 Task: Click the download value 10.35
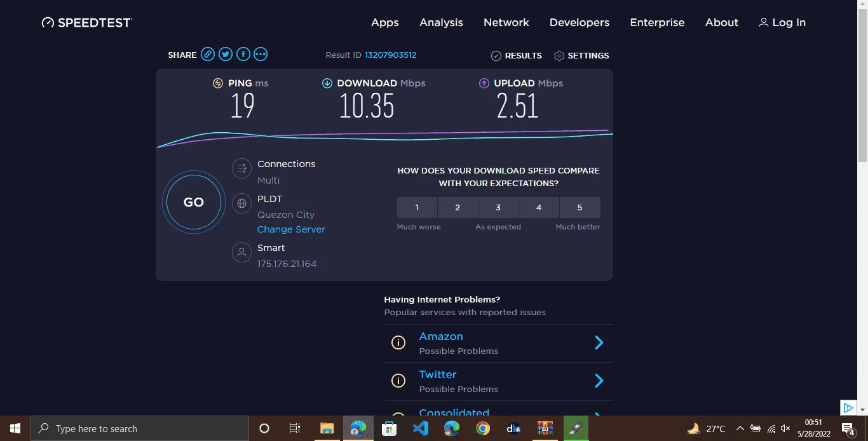[x=367, y=106]
